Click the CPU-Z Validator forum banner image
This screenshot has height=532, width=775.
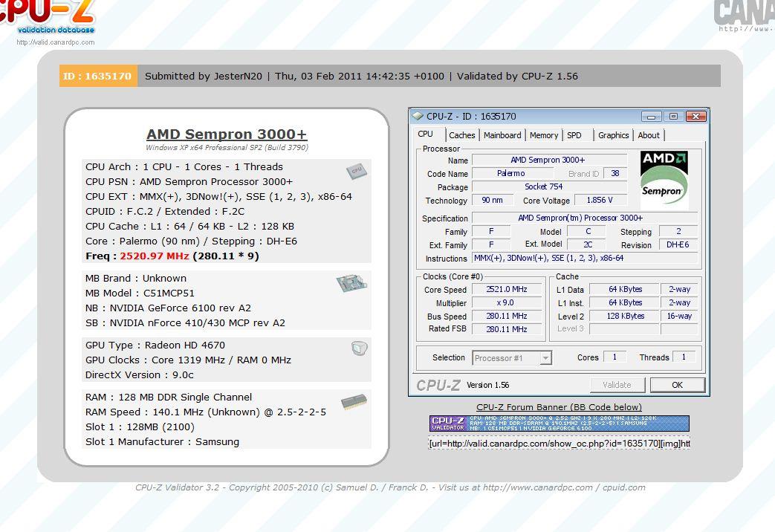559,424
